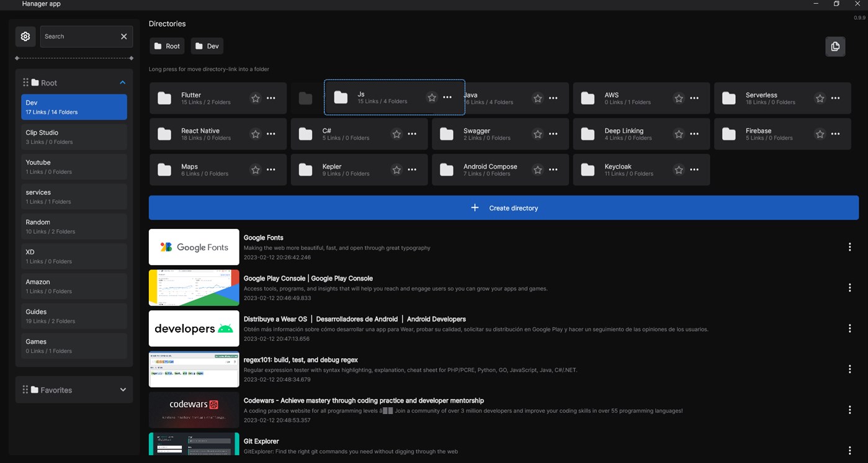Star the React Native directory
The height and width of the screenshot is (463, 868).
click(x=256, y=134)
